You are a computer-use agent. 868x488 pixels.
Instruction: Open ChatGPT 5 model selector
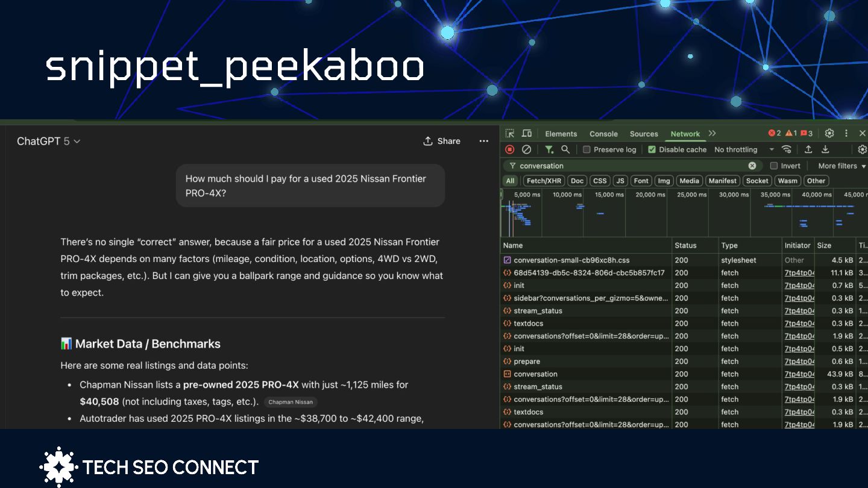click(48, 141)
